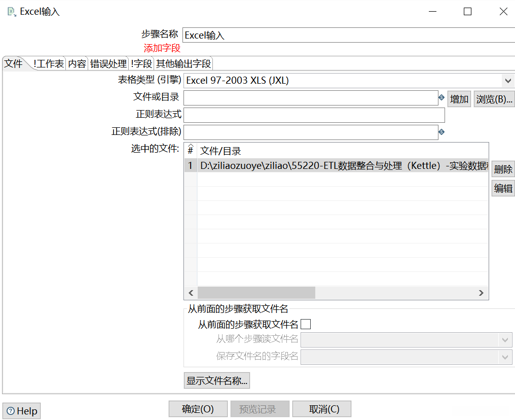The height and width of the screenshot is (420, 515).
Task: Select the D:\ziliaozuoye file row
Action: click(x=337, y=166)
